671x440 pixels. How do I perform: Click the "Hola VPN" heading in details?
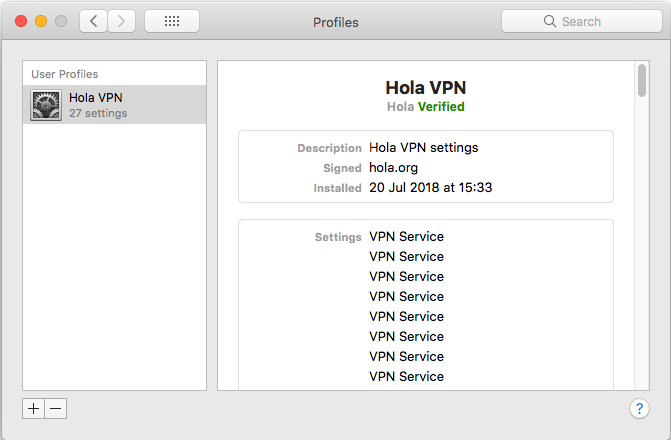(425, 88)
